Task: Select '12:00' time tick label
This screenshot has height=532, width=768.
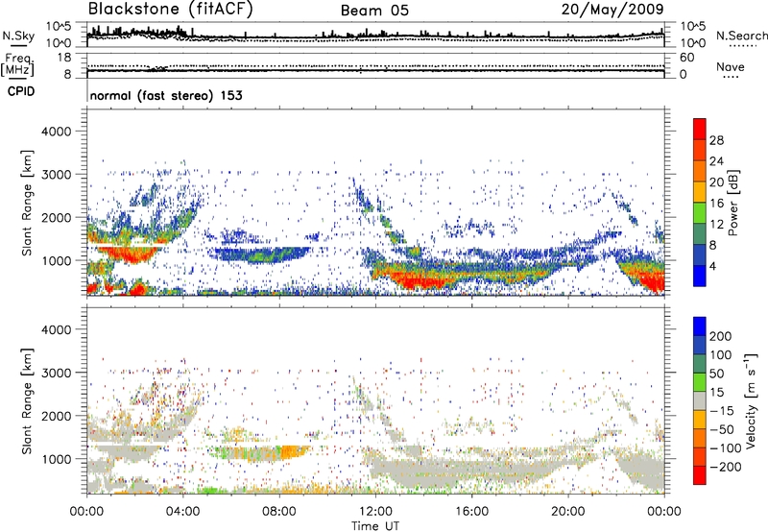Action: click(x=375, y=512)
